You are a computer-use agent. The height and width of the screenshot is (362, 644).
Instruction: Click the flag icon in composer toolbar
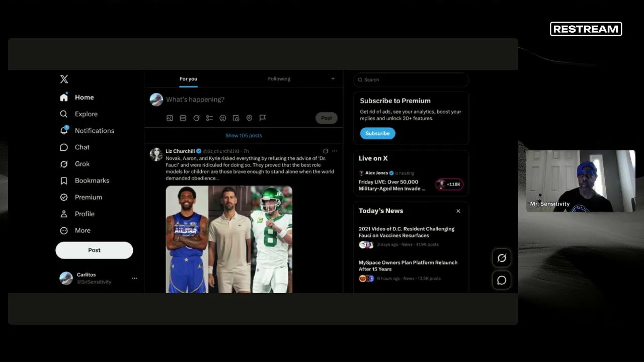click(263, 118)
